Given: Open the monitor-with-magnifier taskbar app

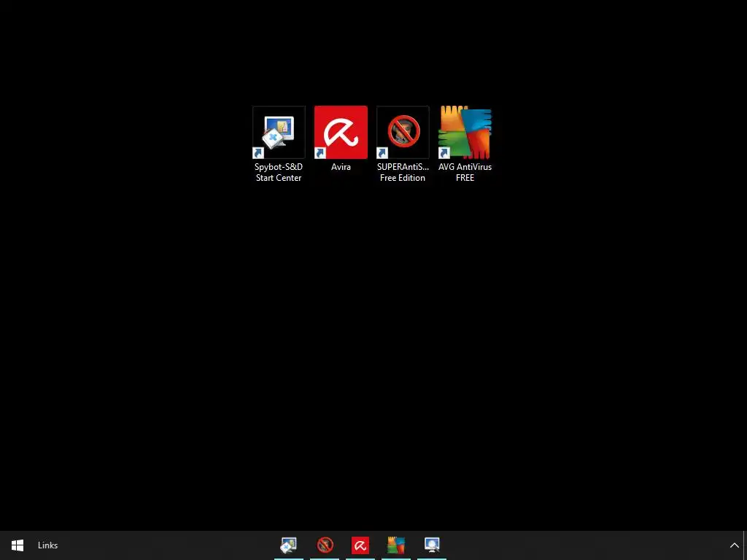Looking at the screenshot, I should 432,545.
